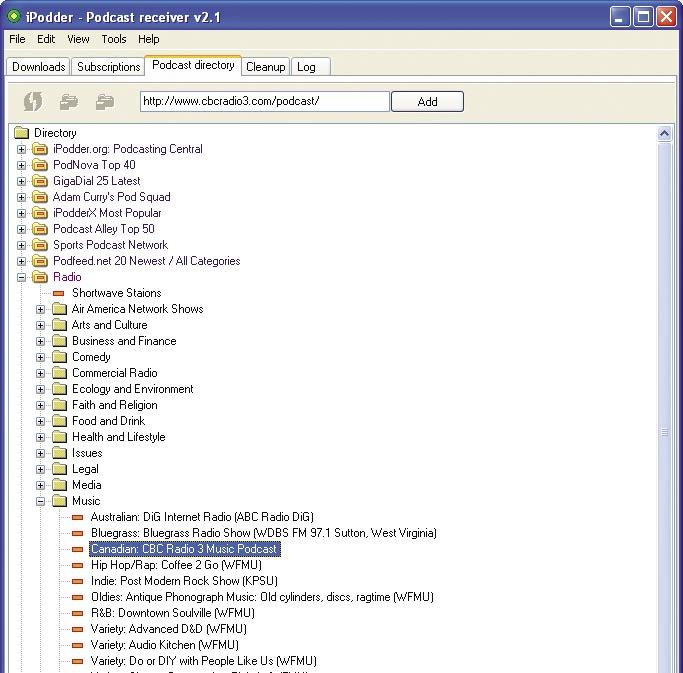Expand the Issues folder
This screenshot has height=673, width=683.
pyautogui.click(x=41, y=453)
